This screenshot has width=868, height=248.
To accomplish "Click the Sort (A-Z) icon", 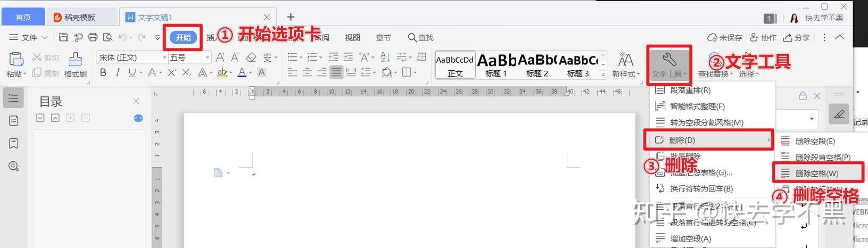I will 385,57.
